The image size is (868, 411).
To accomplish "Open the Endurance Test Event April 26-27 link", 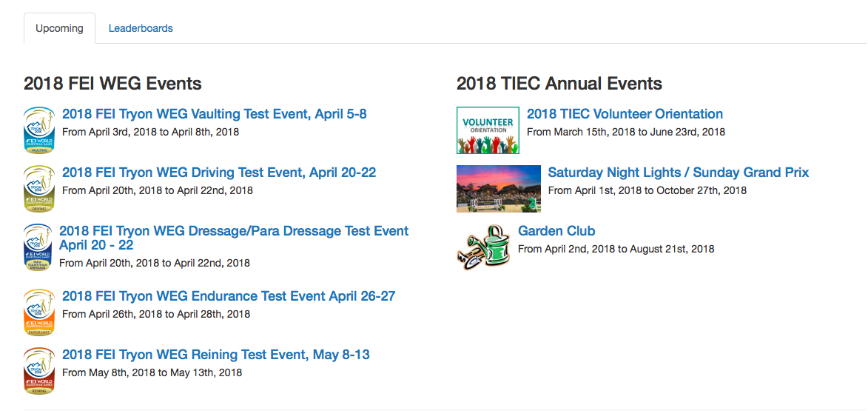I will 229,296.
